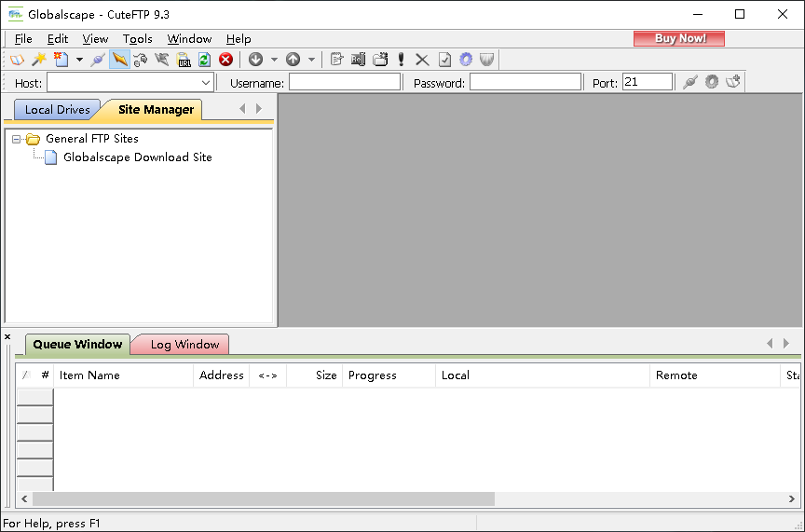
Task: Click left arrow at queue pane tabs end
Action: [x=770, y=343]
